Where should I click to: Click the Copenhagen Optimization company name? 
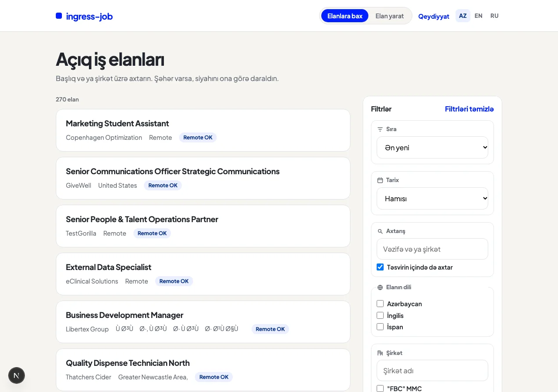pyautogui.click(x=104, y=138)
